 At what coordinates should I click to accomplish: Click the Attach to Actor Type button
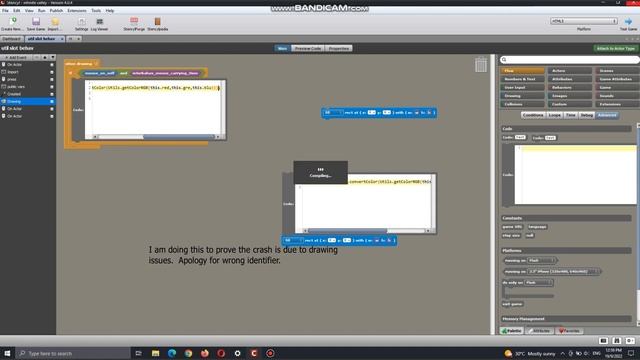tap(616, 49)
